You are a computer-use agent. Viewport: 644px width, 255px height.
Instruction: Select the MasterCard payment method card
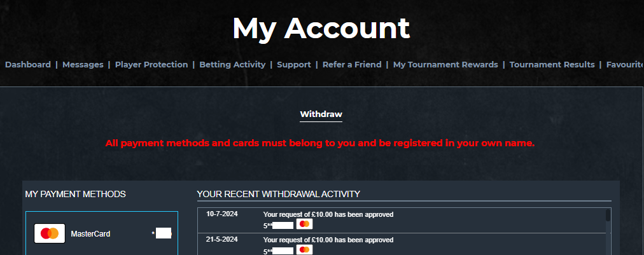tap(102, 233)
